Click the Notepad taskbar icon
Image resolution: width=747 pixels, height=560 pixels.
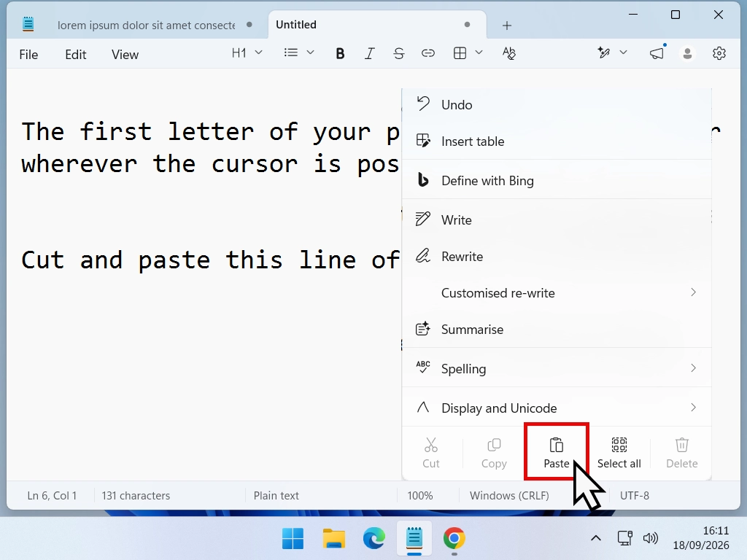click(414, 539)
